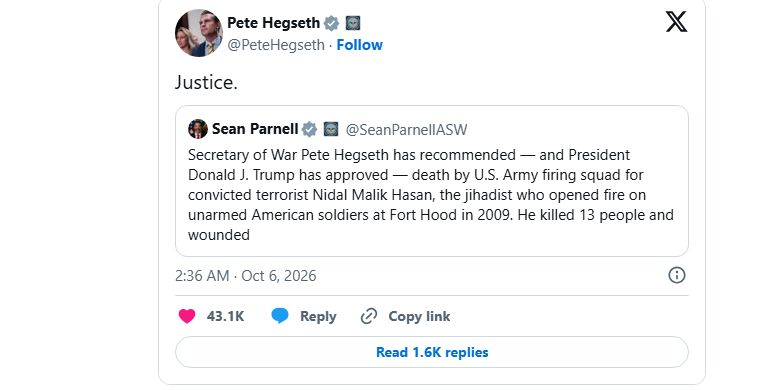Screen dimensions: 769x390
Task: Follow the @PeteHegseth account
Action: click(x=359, y=45)
